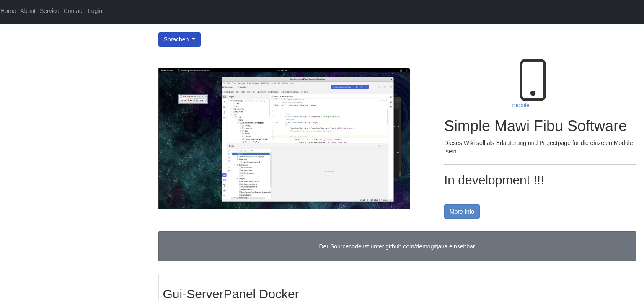Click the github.com/demogitjava source code banner
Image resolution: width=644 pixels, height=300 pixels.
coord(396,246)
